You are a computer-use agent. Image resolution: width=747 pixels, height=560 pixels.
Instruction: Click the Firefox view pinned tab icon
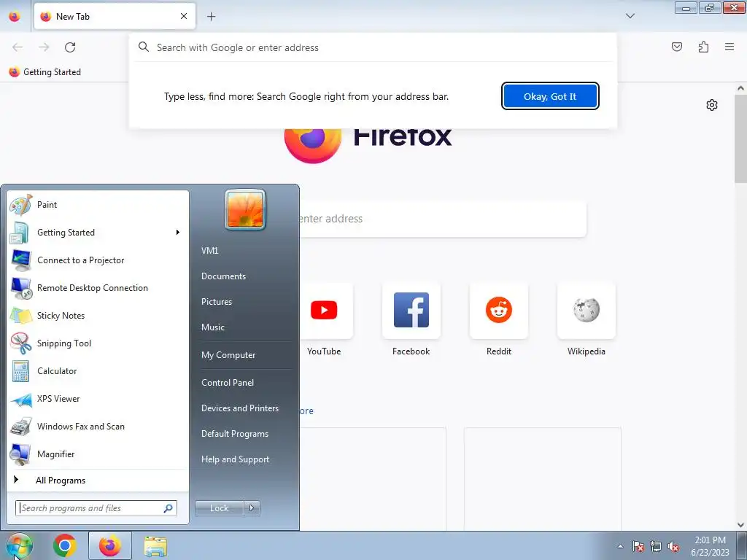[15, 17]
